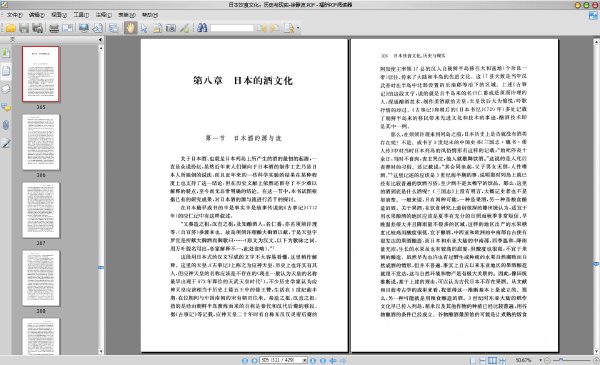Screen dimensions: 600x365
Task: Click the page layout toolbar icon
Action: point(114,28)
